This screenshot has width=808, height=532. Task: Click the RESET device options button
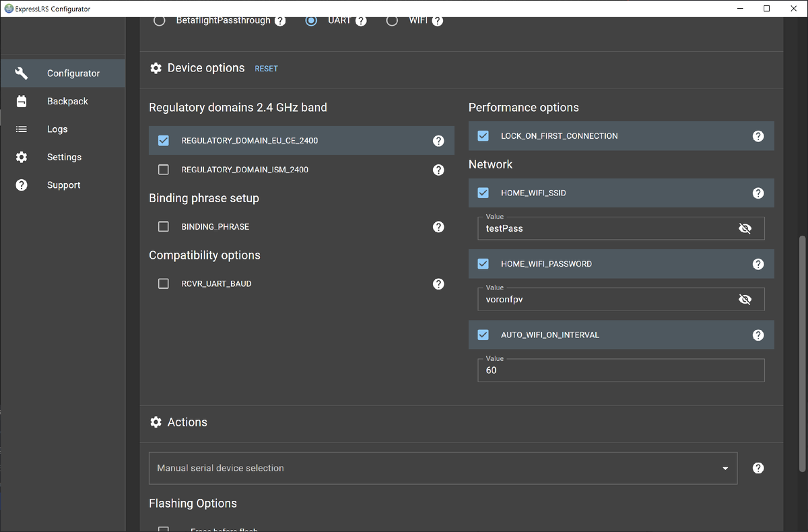pyautogui.click(x=266, y=69)
